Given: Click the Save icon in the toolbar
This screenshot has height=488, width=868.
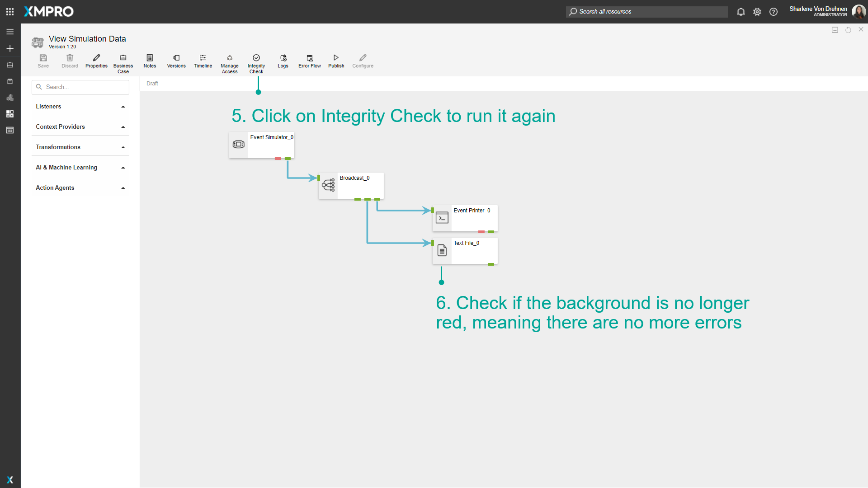Looking at the screenshot, I should (43, 61).
